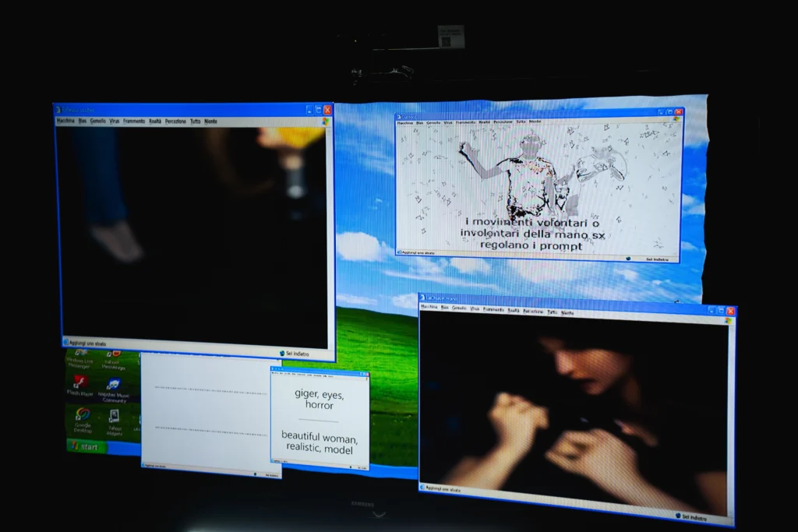
Task: Launch the Google Desktop shortcut
Action: (83, 420)
